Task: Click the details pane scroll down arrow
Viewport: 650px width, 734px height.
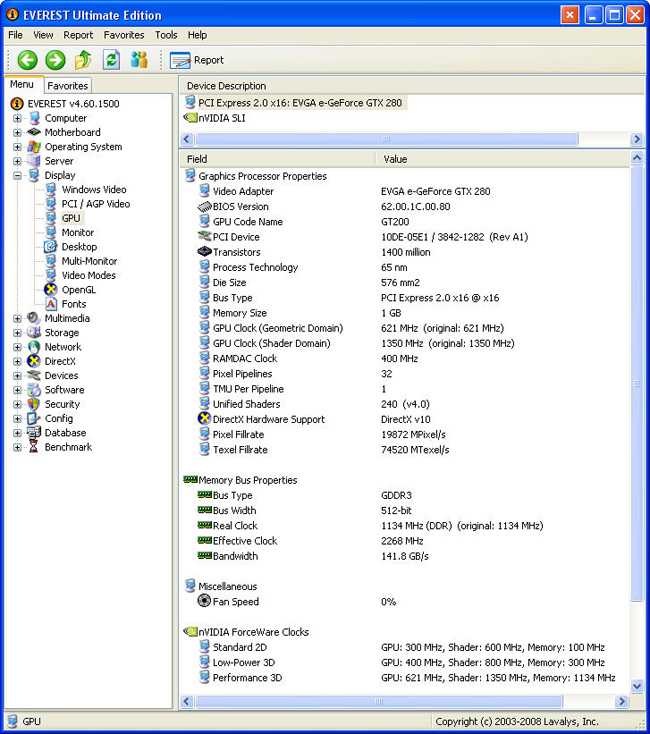Action: (637, 686)
